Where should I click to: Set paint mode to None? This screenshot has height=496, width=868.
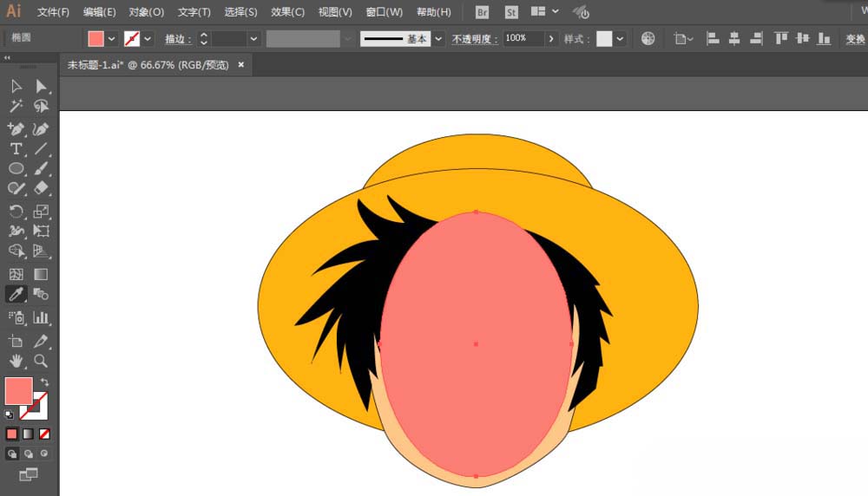[44, 434]
